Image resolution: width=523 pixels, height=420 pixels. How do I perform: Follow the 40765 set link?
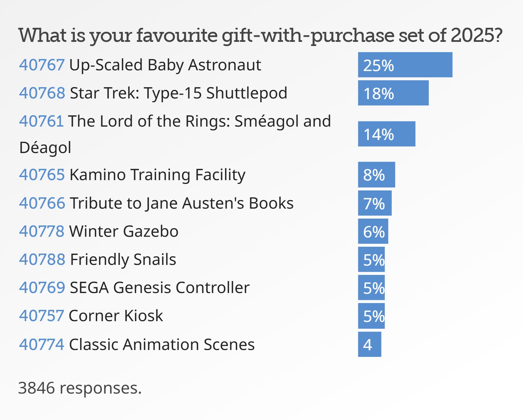tap(42, 175)
